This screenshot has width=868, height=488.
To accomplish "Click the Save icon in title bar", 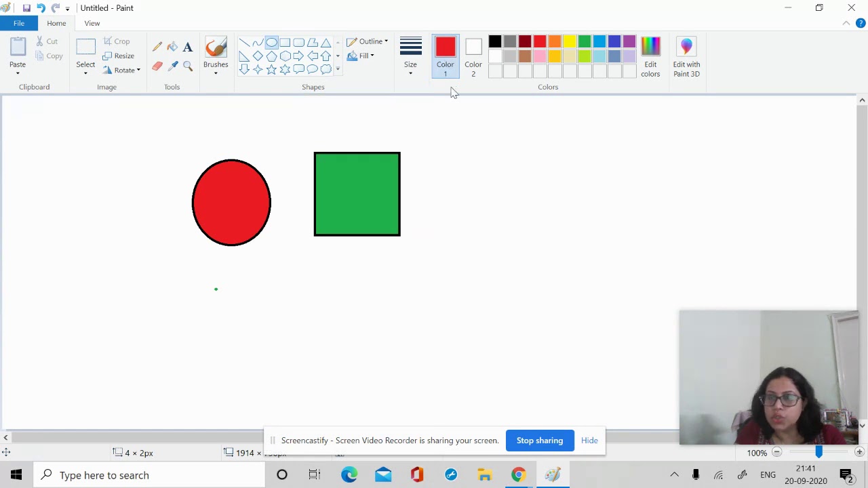I will [x=26, y=8].
